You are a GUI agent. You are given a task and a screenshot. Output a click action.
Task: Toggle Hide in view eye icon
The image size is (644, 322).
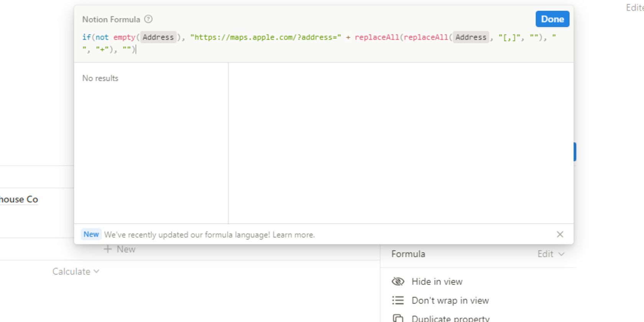pos(398,281)
